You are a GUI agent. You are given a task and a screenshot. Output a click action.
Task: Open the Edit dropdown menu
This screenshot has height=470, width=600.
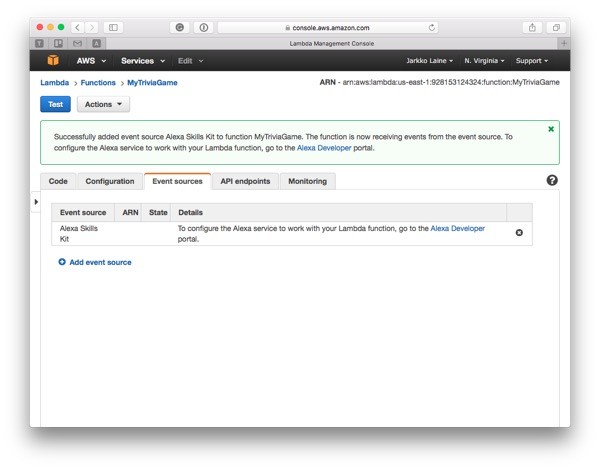click(x=191, y=61)
